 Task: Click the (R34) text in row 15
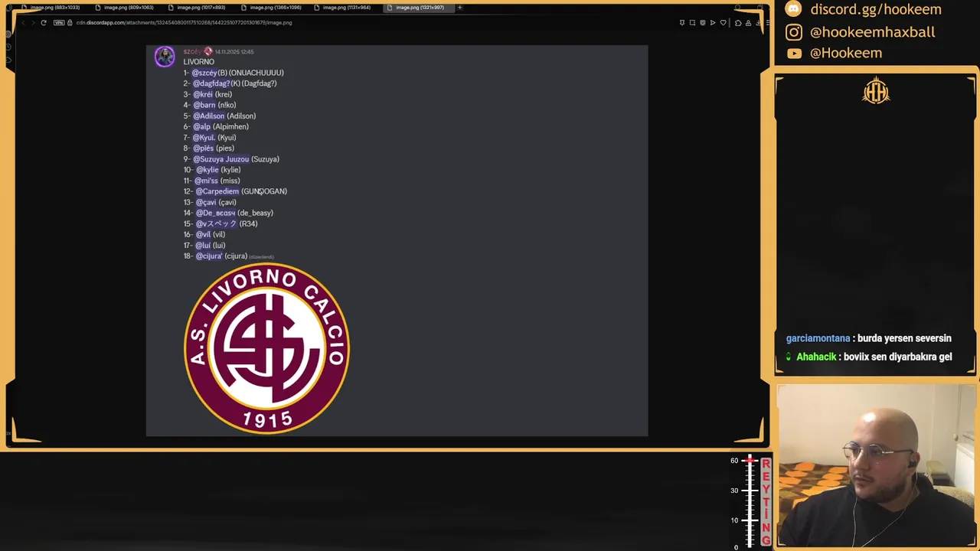pos(248,223)
